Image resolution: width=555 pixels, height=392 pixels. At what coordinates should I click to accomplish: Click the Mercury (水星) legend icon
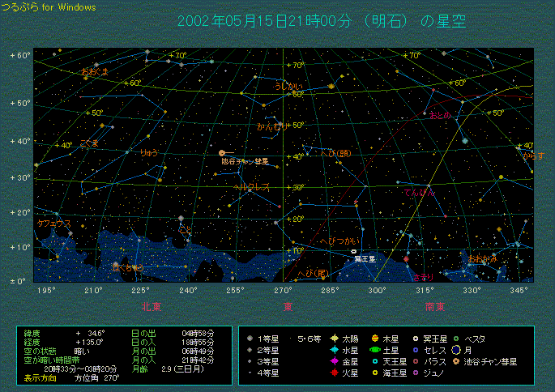[334, 350]
